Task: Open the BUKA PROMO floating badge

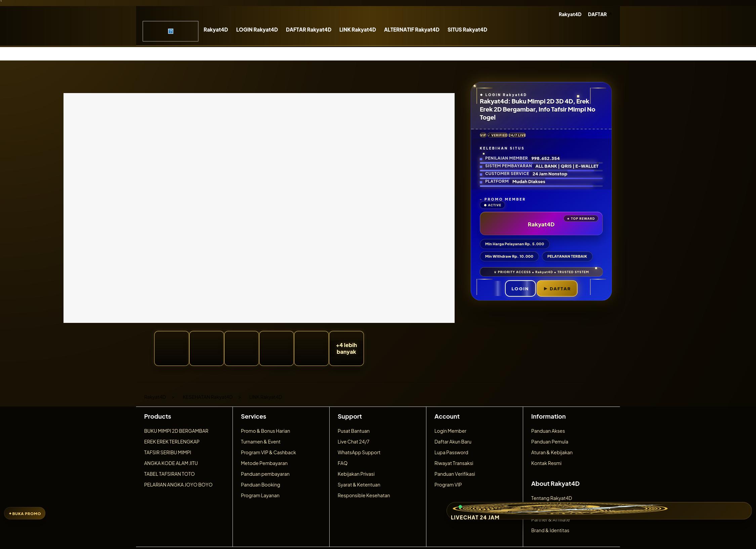Action: (25, 513)
